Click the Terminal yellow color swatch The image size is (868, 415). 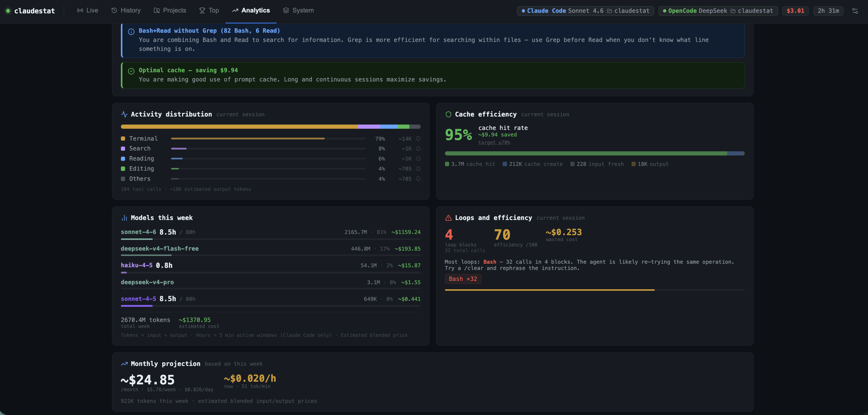click(123, 139)
